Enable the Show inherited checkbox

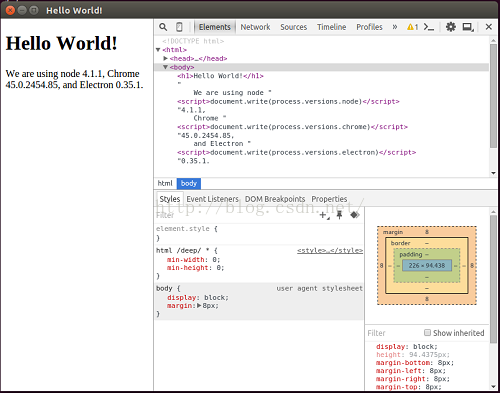427,332
